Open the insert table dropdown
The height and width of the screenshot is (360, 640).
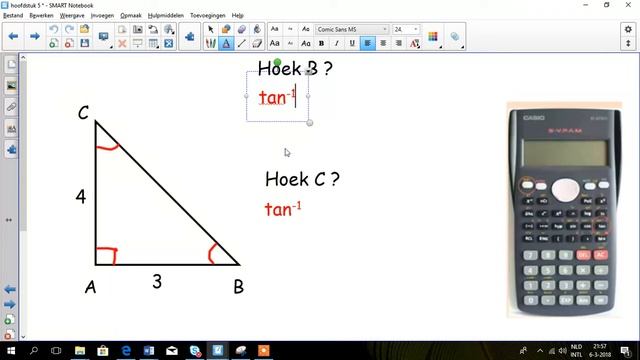[x=153, y=43]
